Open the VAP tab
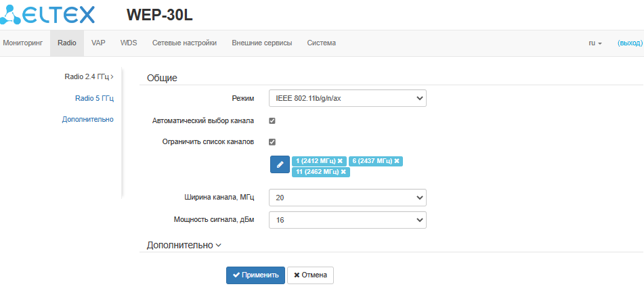The width and height of the screenshot is (644, 295). pyautogui.click(x=98, y=43)
